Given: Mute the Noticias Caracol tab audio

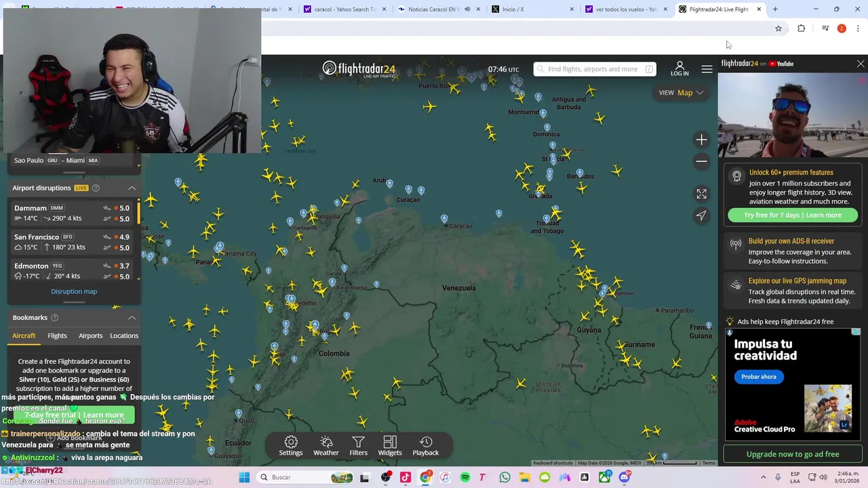Looking at the screenshot, I should 467,9.
